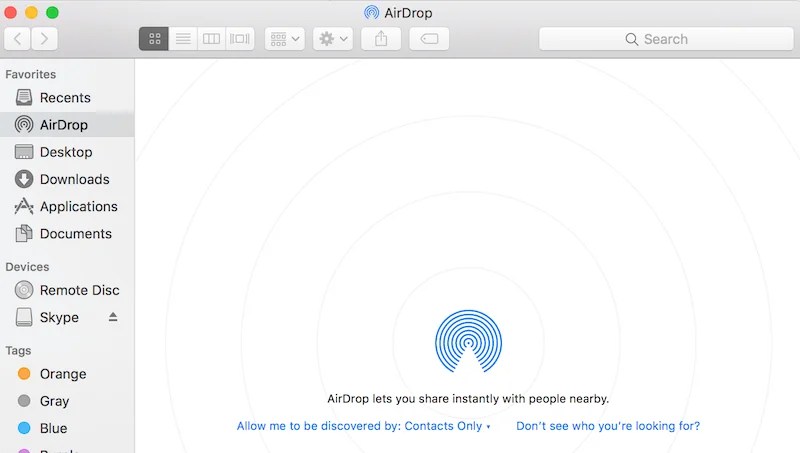Open Recents in the sidebar

[x=67, y=97]
